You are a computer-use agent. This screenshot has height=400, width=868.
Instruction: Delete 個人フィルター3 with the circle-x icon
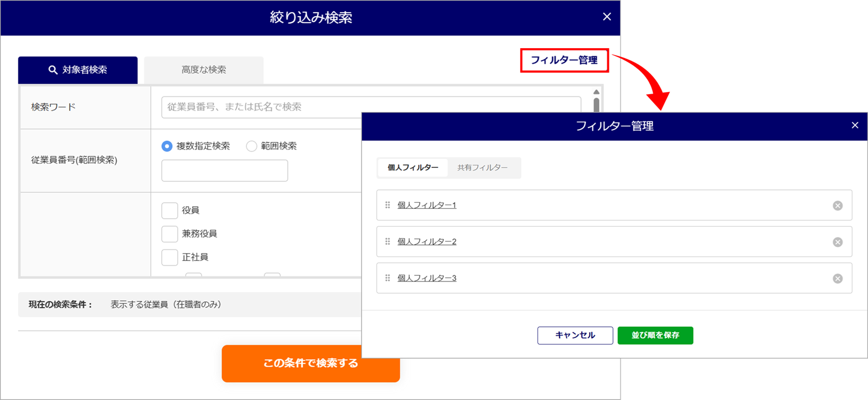(x=838, y=278)
